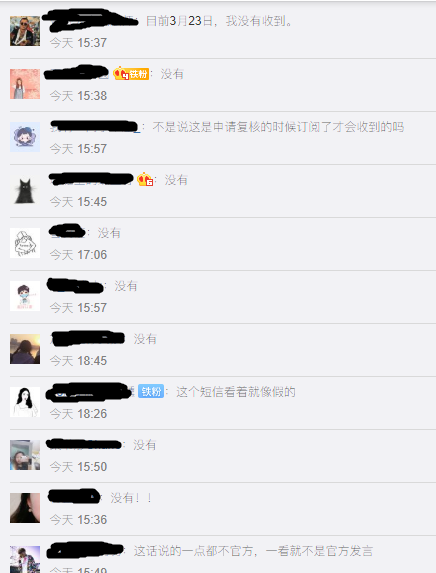436x573 pixels.
Task: Open the line-drawing sketch avatar at 17:06
Action: pos(25,243)
